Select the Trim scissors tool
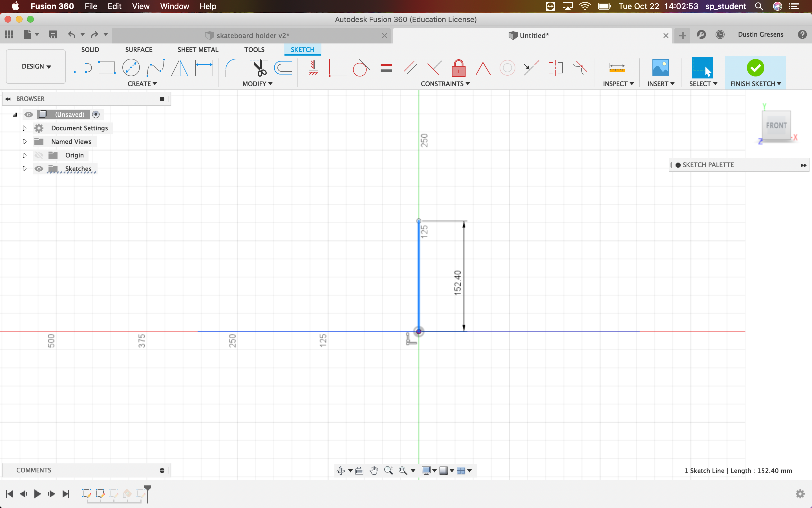The width and height of the screenshot is (812, 508). (259, 67)
